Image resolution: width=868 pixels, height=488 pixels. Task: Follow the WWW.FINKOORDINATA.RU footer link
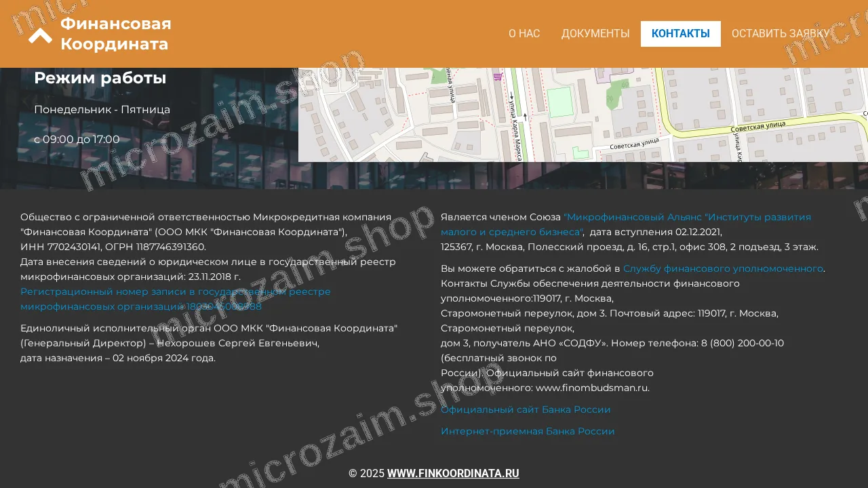coord(453,473)
